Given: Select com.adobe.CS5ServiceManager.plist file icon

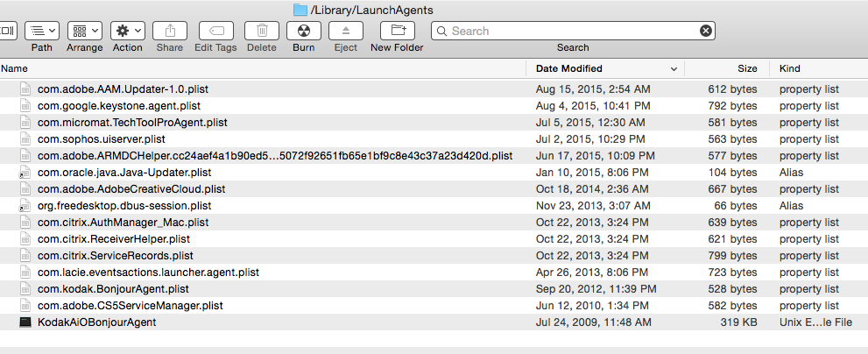Looking at the screenshot, I should point(25,305).
